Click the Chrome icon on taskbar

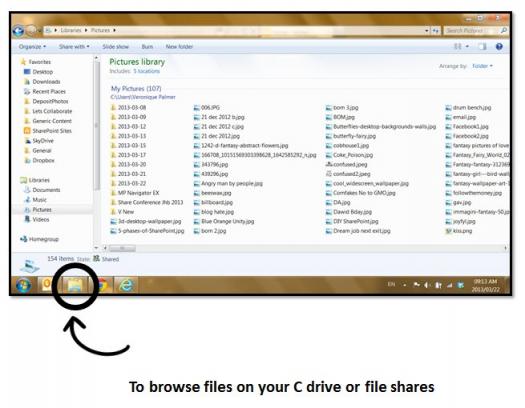pyautogui.click(x=103, y=285)
